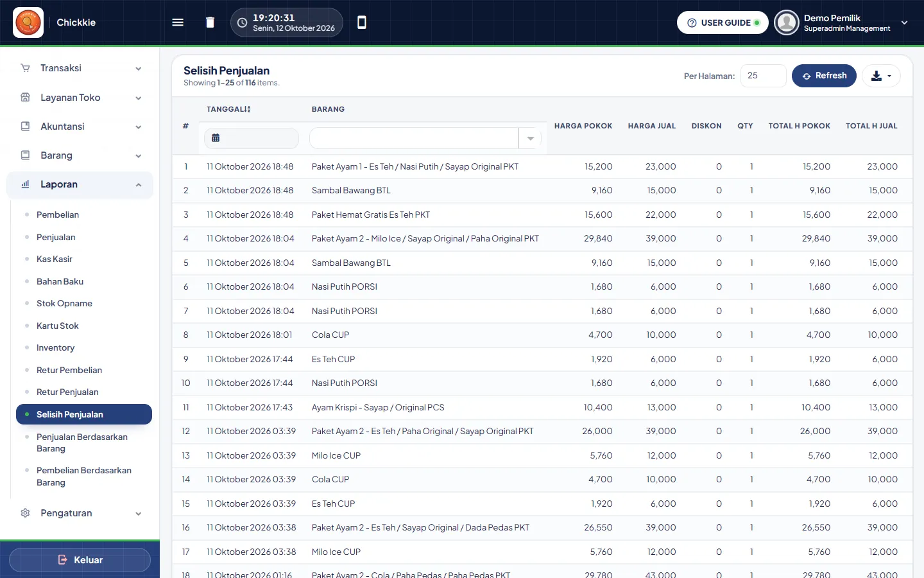Viewport: 924px width, 578px height.
Task: Click the mobile device icon in header
Action: [x=362, y=22]
